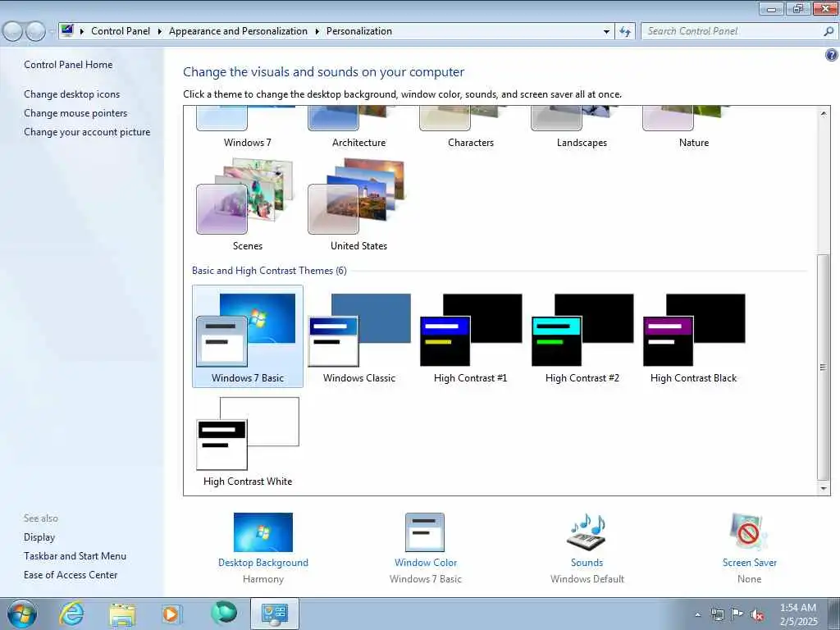This screenshot has height=630, width=840.
Task: Click the search magnifier icon
Action: pyautogui.click(x=829, y=32)
